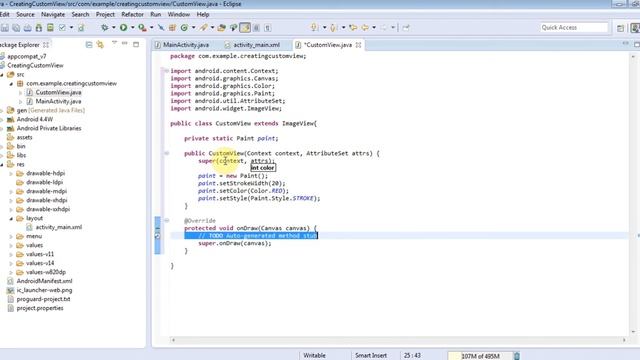Fold the onDraw method block
The width and height of the screenshot is (640, 360).
tap(167, 220)
